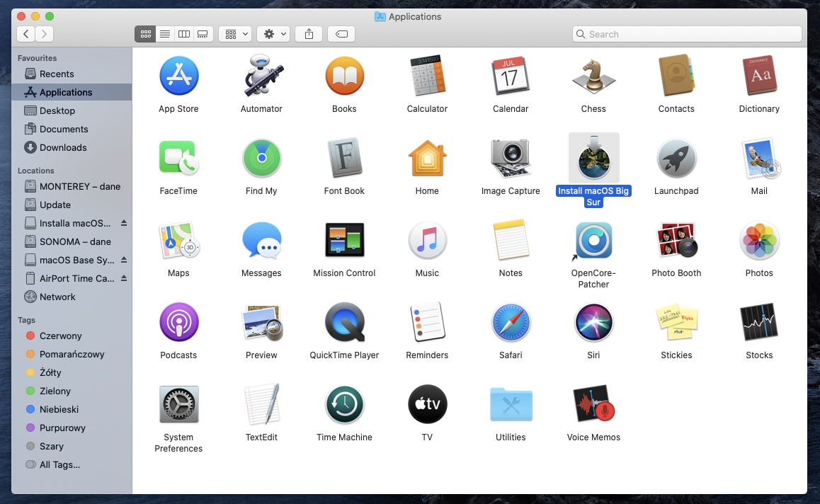Select the Automator app icon
Image resolution: width=820 pixels, height=504 pixels.
(x=261, y=76)
